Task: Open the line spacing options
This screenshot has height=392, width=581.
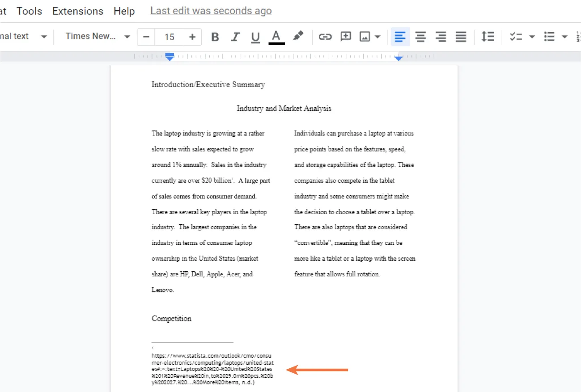Action: [488, 37]
